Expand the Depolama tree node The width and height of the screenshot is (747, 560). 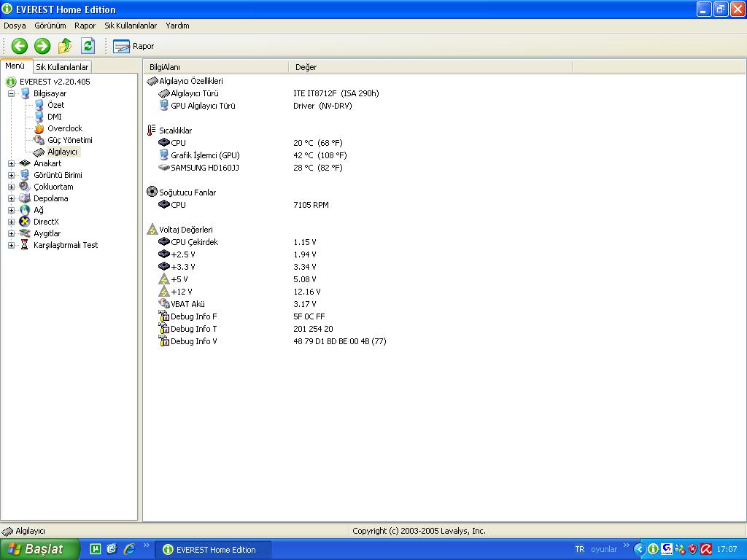11,198
